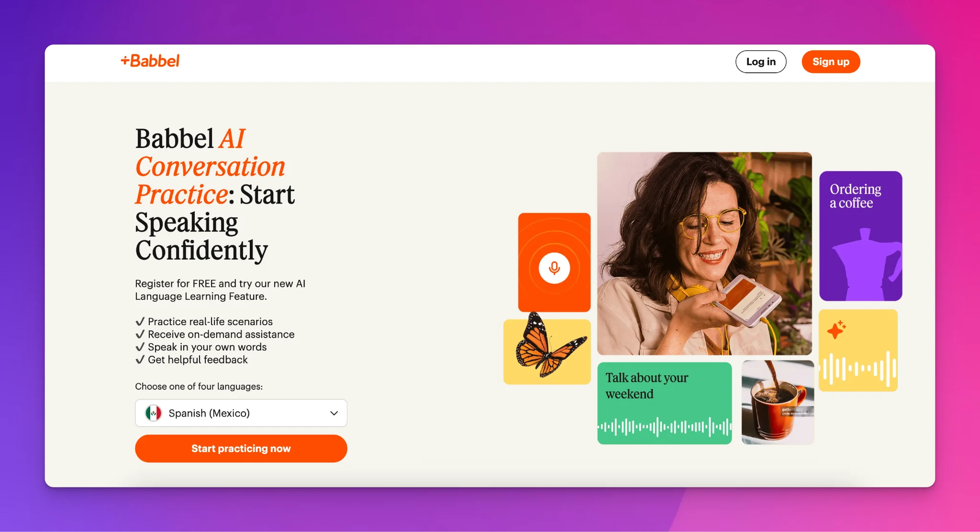Click the Log in button
The width and height of the screenshot is (980, 532).
[x=761, y=62]
